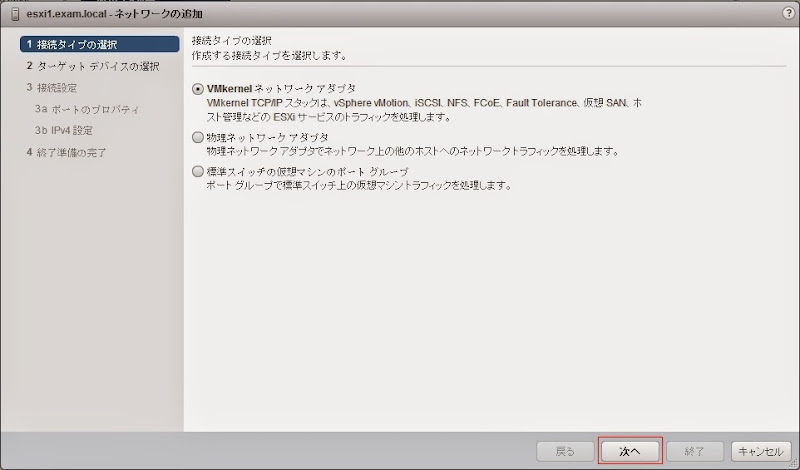Image resolution: width=800 pixels, height=470 pixels.
Task: Click the 次へ button
Action: point(630,451)
